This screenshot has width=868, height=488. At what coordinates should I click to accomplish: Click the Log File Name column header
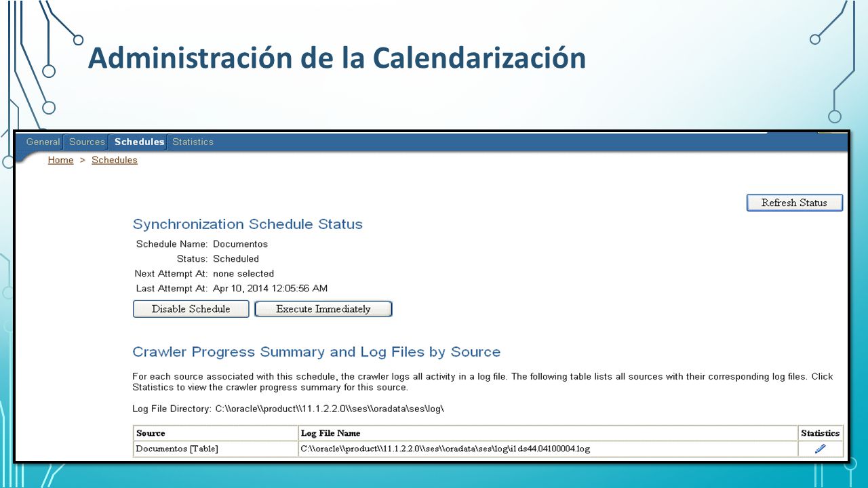[548, 433]
